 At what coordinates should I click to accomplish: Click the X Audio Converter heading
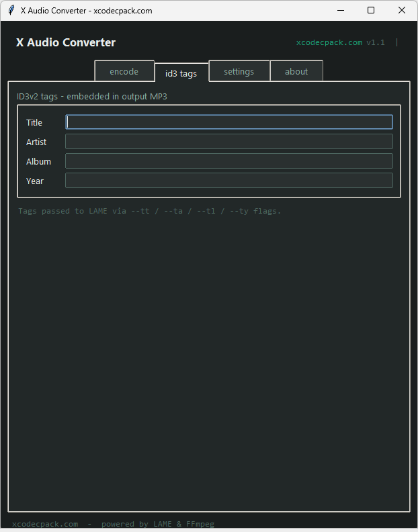coord(66,42)
